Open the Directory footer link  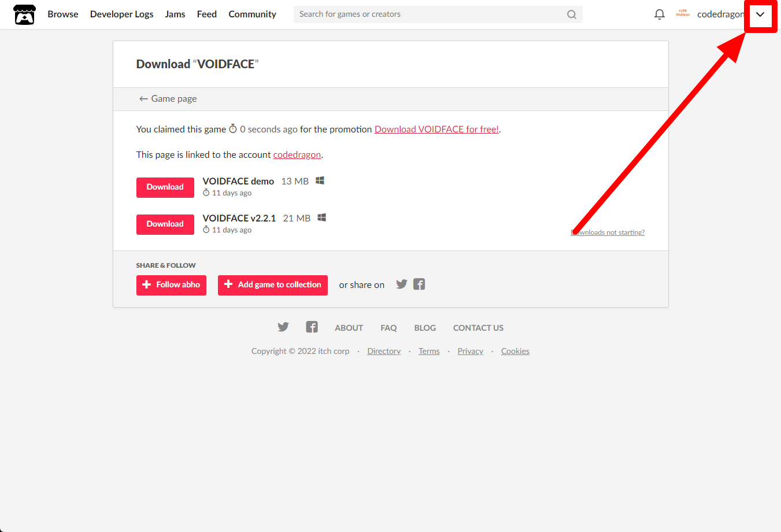(384, 351)
